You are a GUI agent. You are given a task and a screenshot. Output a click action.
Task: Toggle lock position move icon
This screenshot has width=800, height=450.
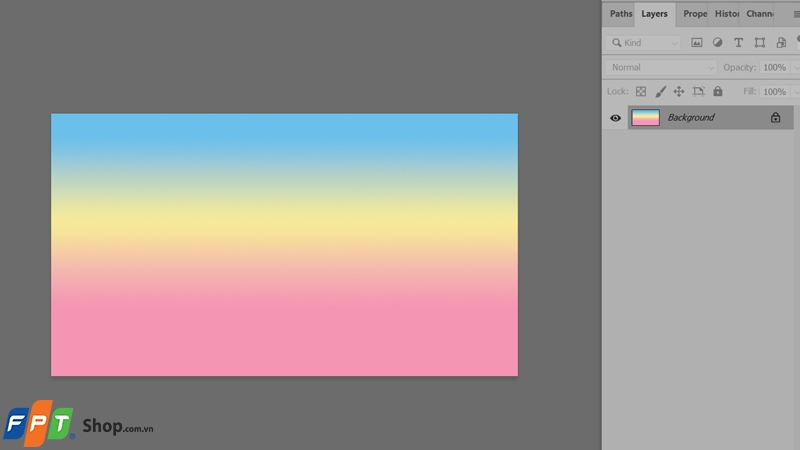[x=679, y=91]
